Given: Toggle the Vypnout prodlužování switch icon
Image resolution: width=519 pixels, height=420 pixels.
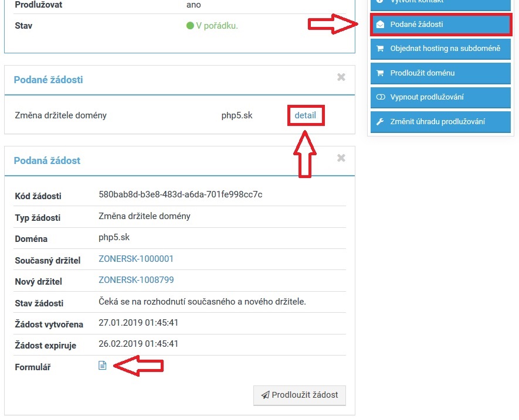Looking at the screenshot, I should pyautogui.click(x=380, y=97).
